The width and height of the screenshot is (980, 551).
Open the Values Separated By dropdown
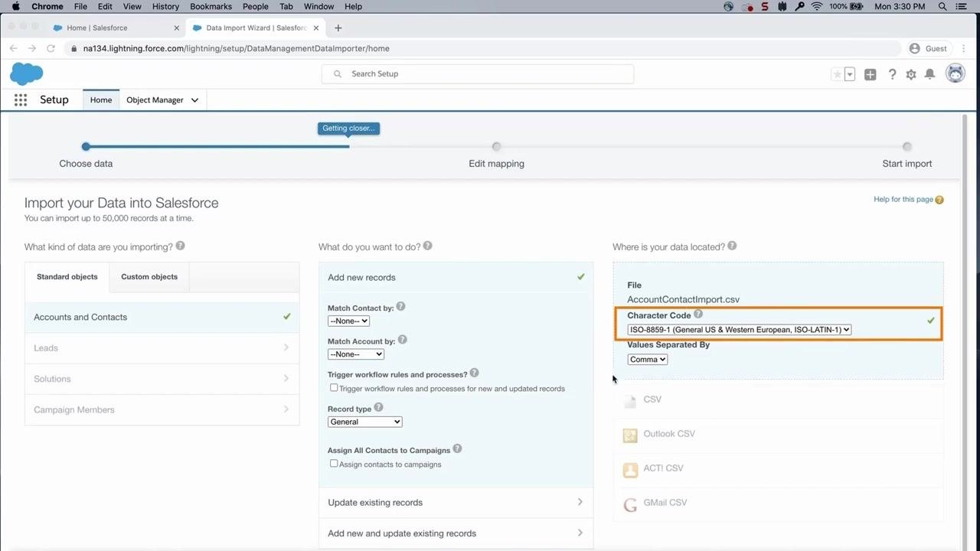[x=647, y=360]
